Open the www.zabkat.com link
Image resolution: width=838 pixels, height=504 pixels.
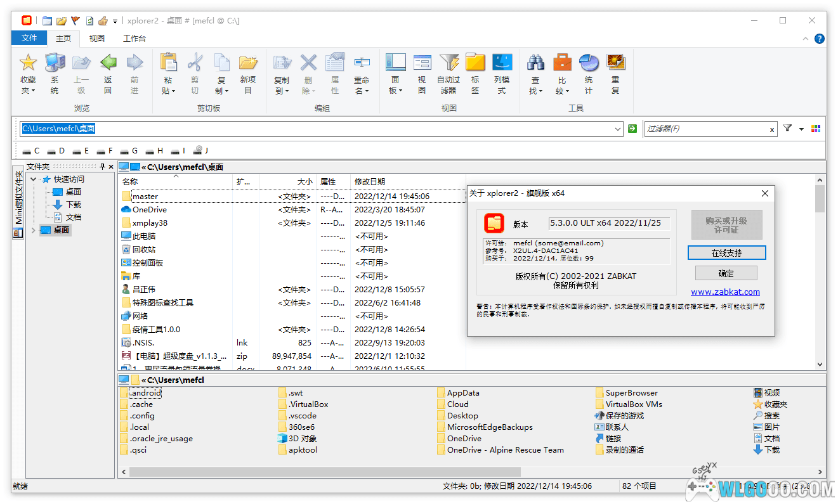(725, 292)
